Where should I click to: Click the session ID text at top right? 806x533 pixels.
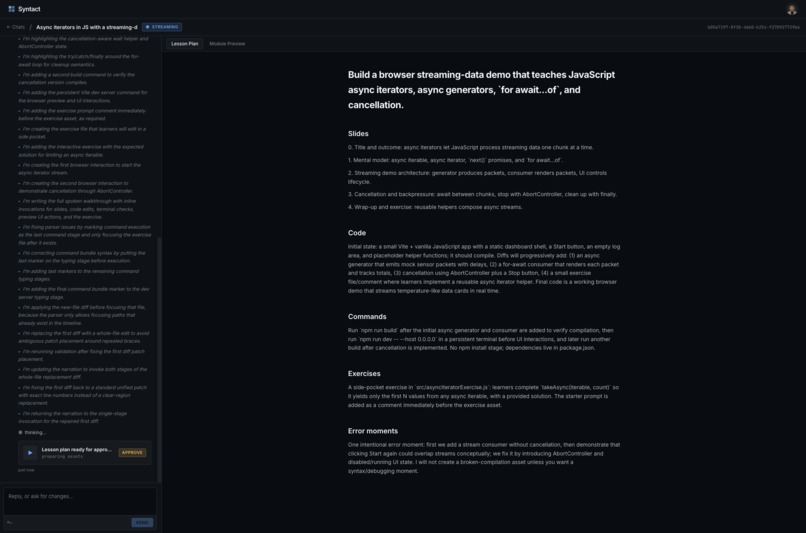pos(753,27)
